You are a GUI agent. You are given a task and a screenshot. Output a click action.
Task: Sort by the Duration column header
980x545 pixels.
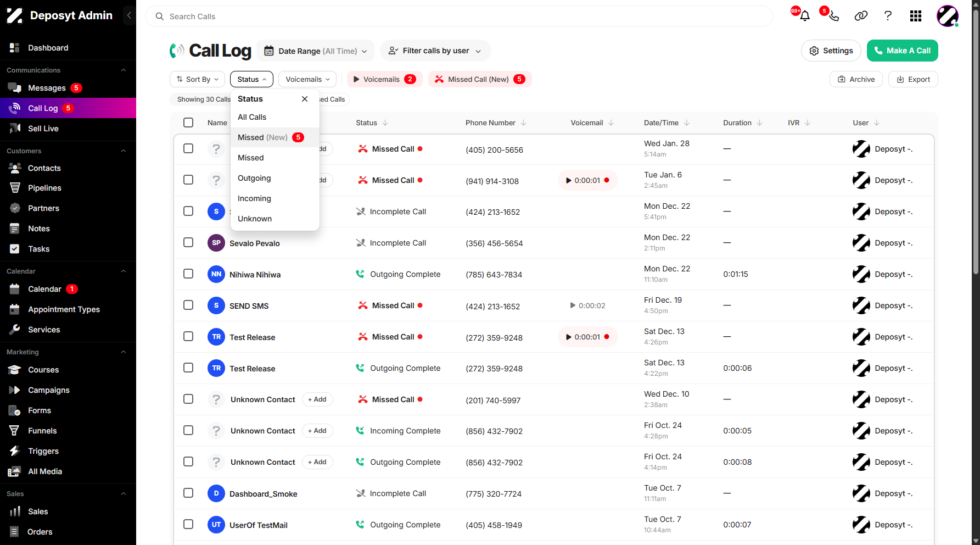pos(743,123)
